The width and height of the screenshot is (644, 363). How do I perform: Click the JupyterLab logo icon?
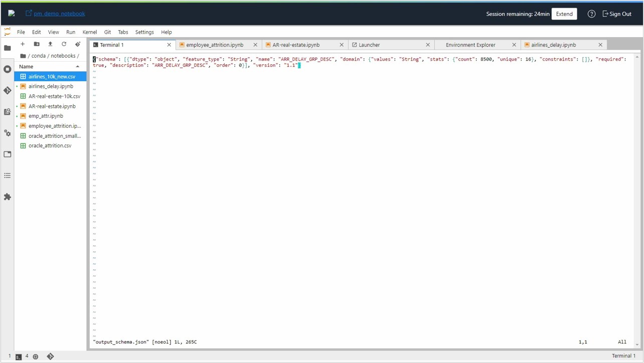pos(8,32)
